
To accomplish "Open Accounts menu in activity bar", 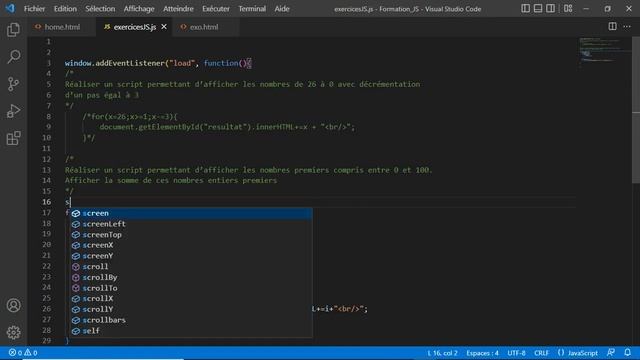I will [x=13, y=305].
